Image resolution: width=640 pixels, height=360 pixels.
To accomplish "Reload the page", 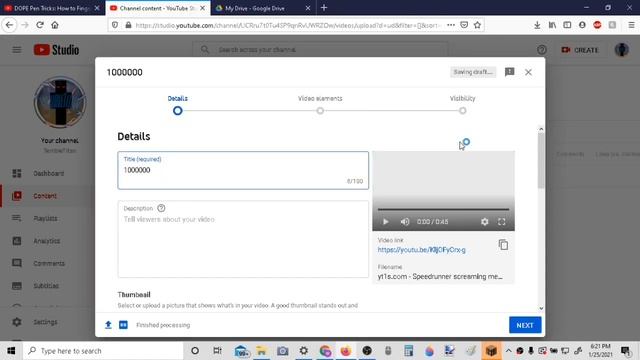I will (x=40, y=25).
